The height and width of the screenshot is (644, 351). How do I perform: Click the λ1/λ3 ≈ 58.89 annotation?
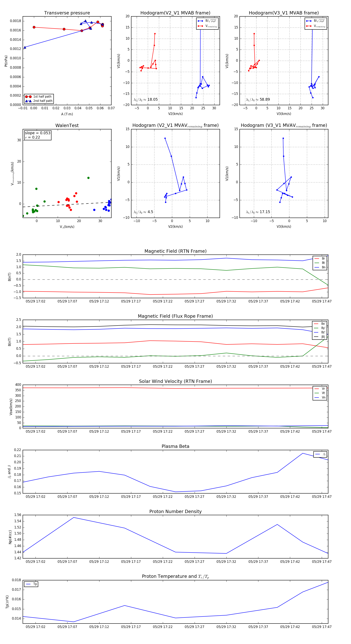(258, 100)
